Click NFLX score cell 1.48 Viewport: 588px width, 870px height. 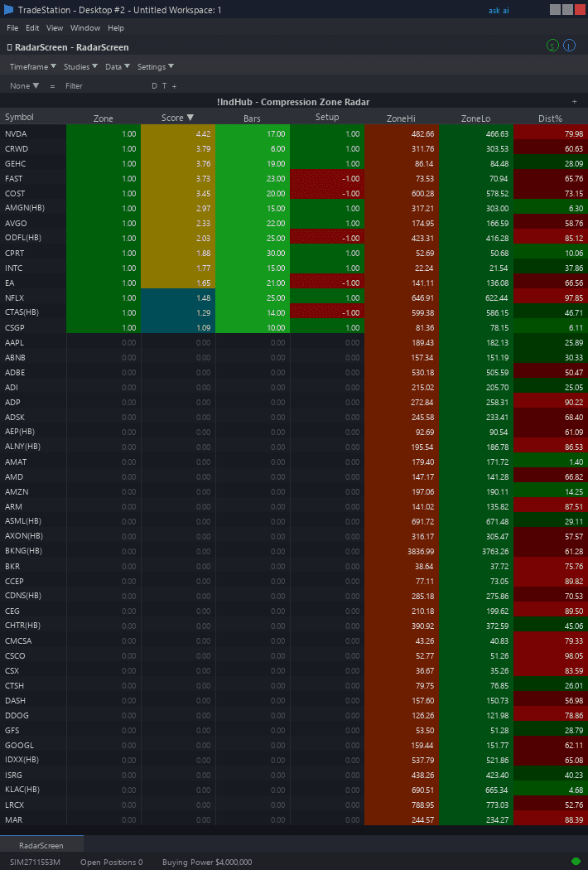[x=178, y=297]
